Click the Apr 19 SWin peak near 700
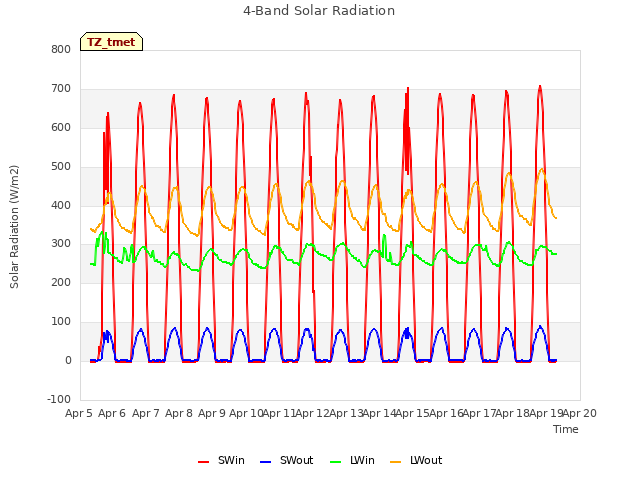The height and width of the screenshot is (480, 640). coord(540,87)
